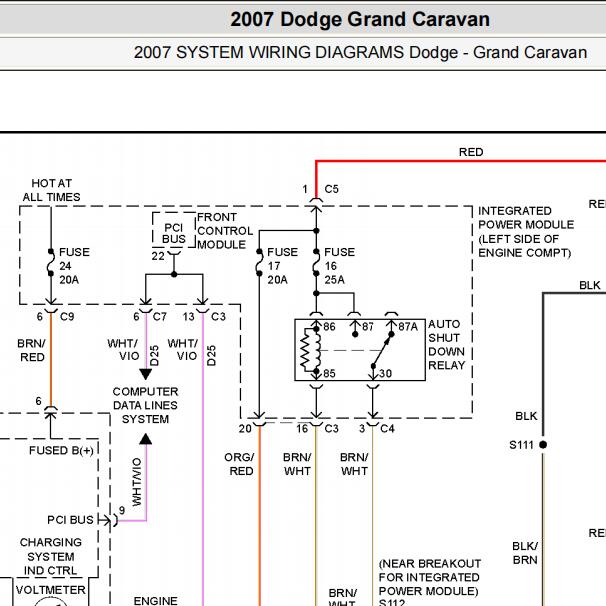Click the 'PCI BUS' label beside pin 9
606x606 pixels.
[x=70, y=520]
